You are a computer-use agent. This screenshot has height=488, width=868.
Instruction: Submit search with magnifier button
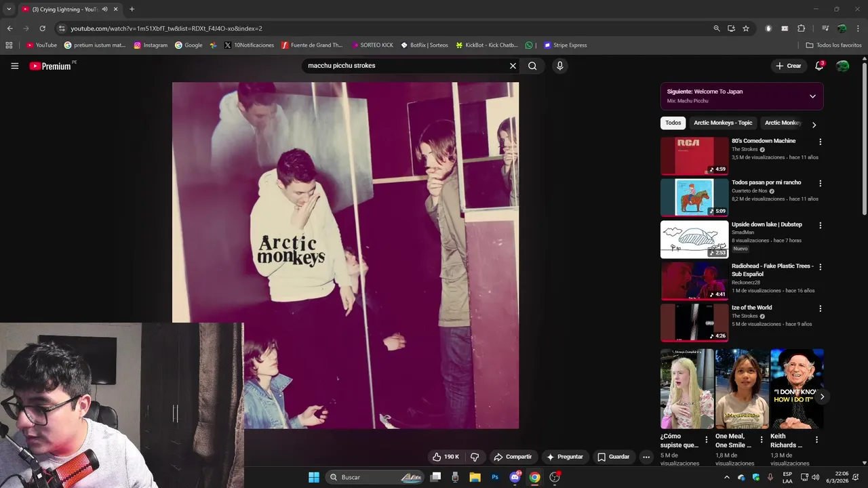pyautogui.click(x=532, y=66)
